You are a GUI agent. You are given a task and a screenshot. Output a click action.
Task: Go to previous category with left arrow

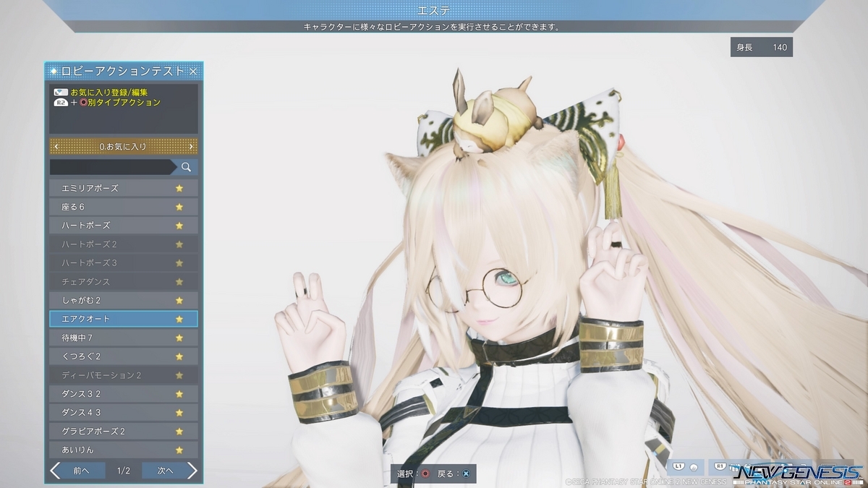[x=56, y=147]
